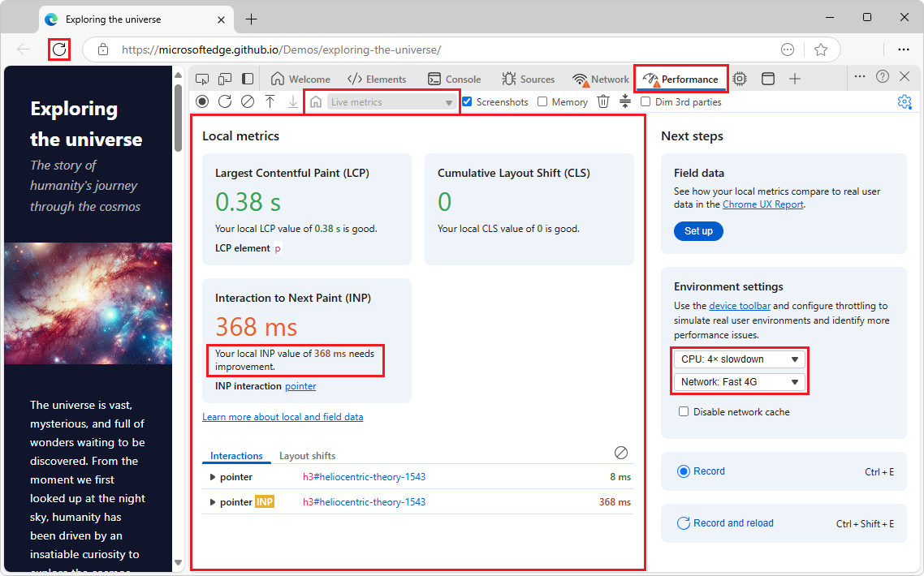Check the Dim 3rd parties option
Image resolution: width=924 pixels, height=576 pixels.
click(x=646, y=101)
